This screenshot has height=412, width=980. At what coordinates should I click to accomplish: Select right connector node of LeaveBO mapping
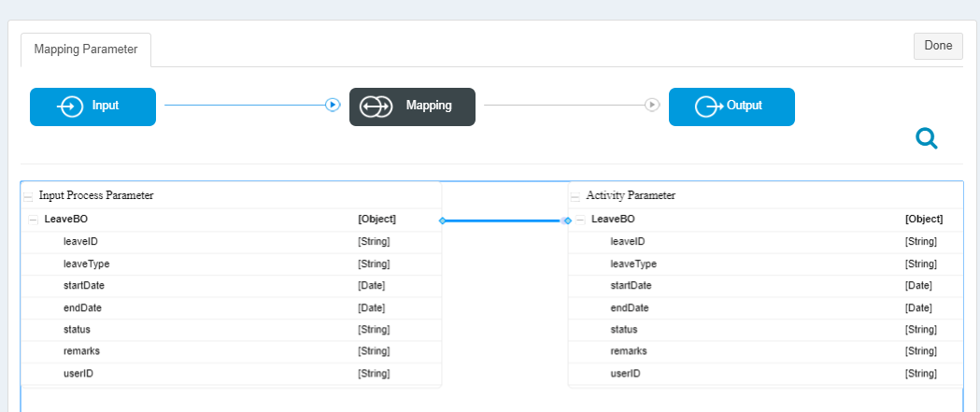tap(567, 220)
